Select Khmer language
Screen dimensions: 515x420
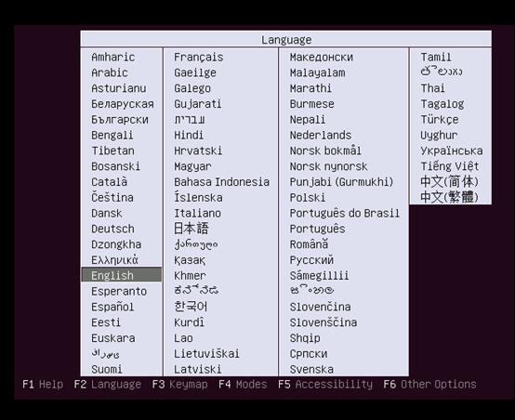point(190,276)
